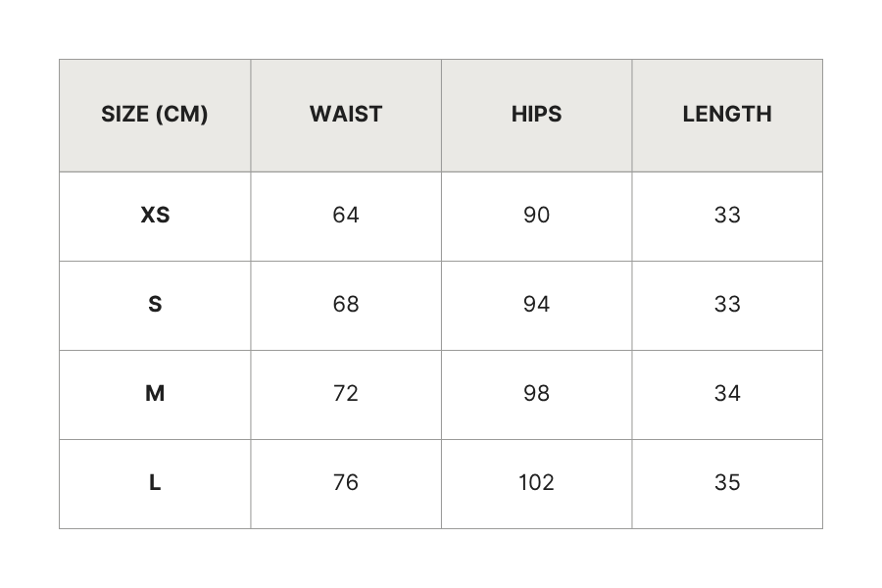Select the S hips value 94
Viewport: 882px width, 588px height.
pyautogui.click(x=537, y=305)
